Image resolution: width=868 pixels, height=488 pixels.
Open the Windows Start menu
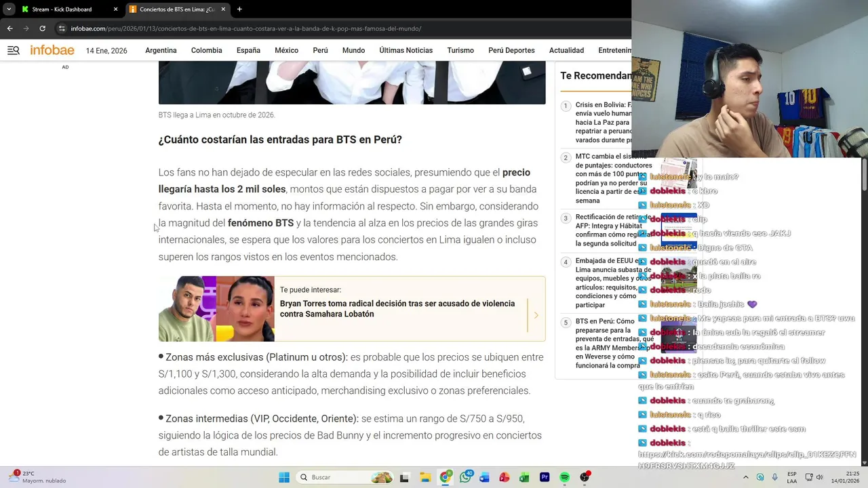tap(284, 477)
